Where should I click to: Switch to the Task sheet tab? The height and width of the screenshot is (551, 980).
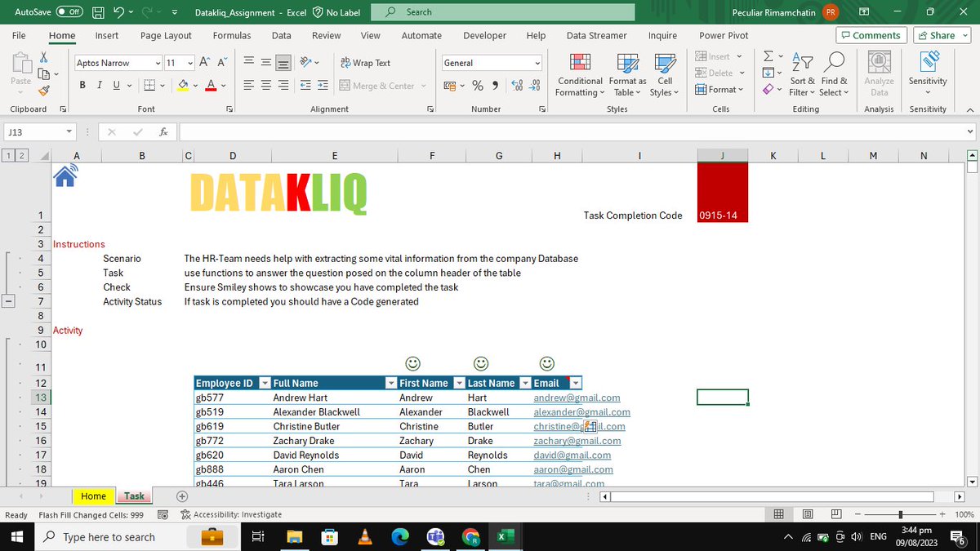pos(133,495)
